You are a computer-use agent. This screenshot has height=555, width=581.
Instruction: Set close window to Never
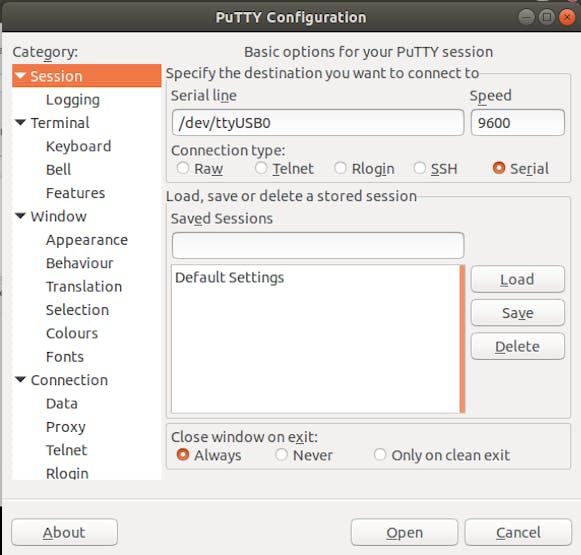click(281, 455)
